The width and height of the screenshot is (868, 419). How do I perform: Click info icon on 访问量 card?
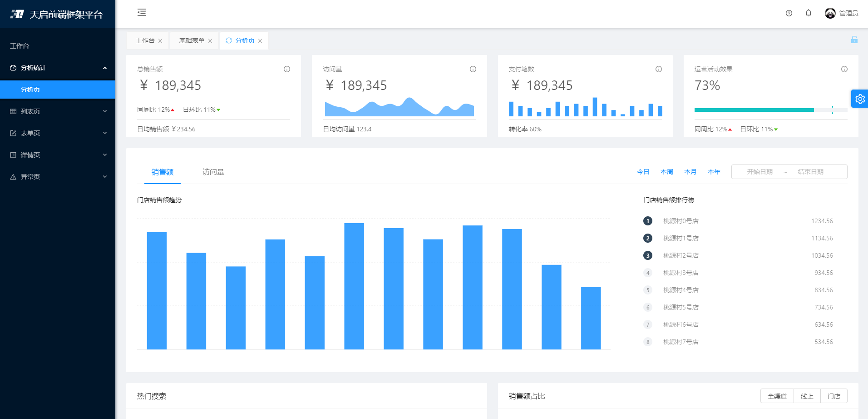point(473,69)
